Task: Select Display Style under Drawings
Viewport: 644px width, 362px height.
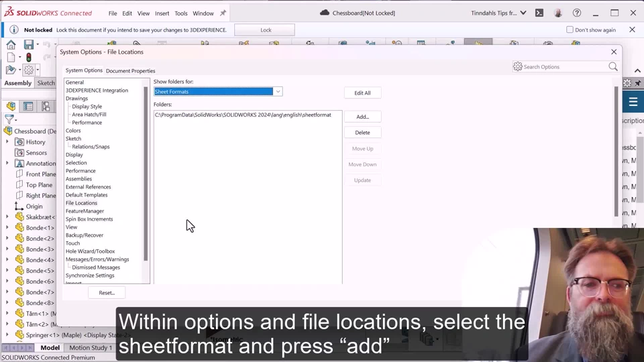Action: [x=87, y=107]
